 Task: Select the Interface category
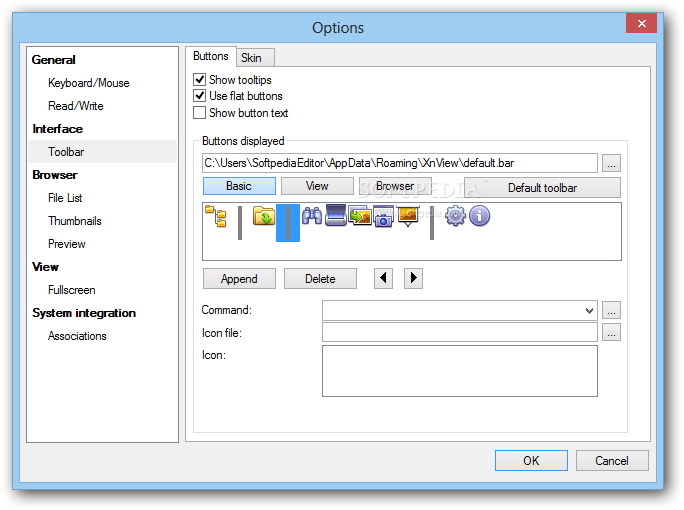(58, 129)
